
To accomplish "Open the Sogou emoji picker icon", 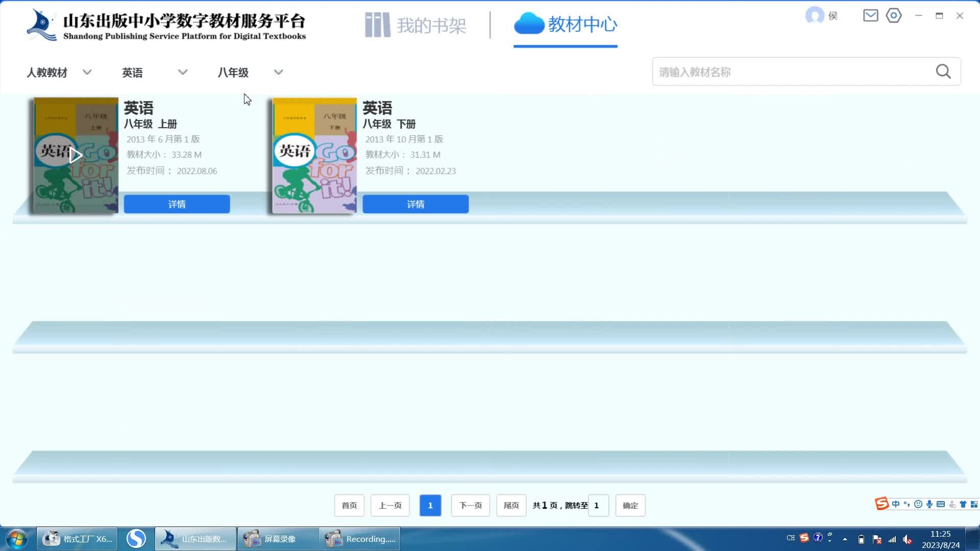I will coord(918,504).
